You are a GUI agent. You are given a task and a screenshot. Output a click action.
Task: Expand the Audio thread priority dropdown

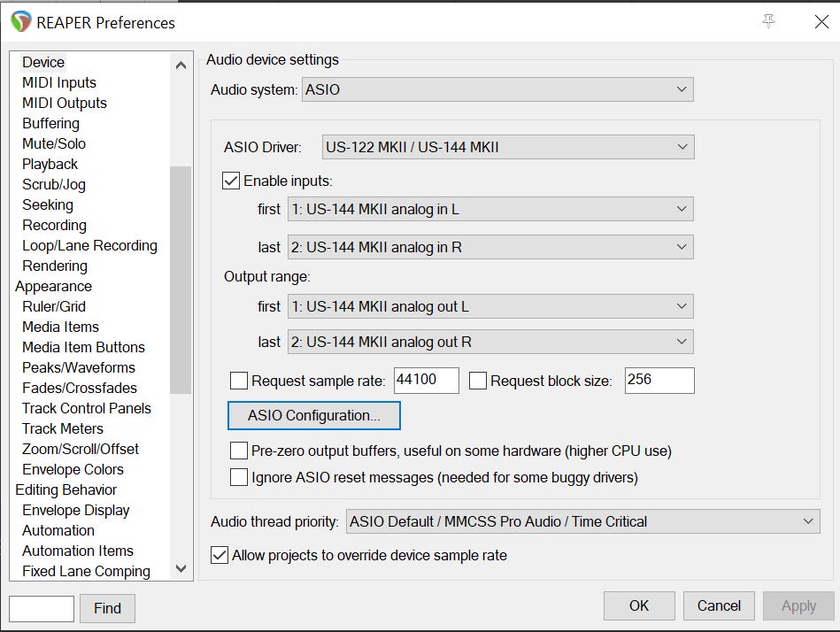tap(583, 521)
